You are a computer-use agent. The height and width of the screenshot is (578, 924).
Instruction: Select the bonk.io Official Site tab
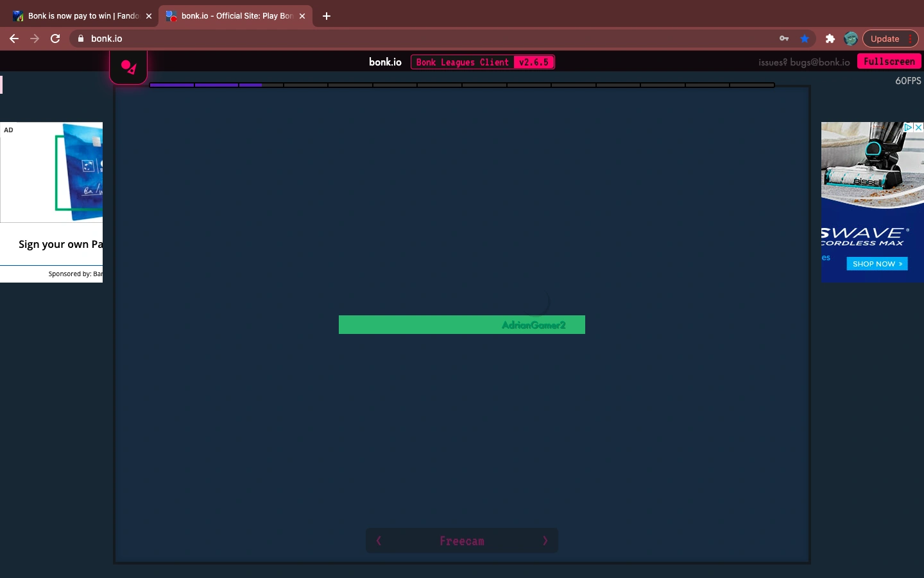pos(234,16)
